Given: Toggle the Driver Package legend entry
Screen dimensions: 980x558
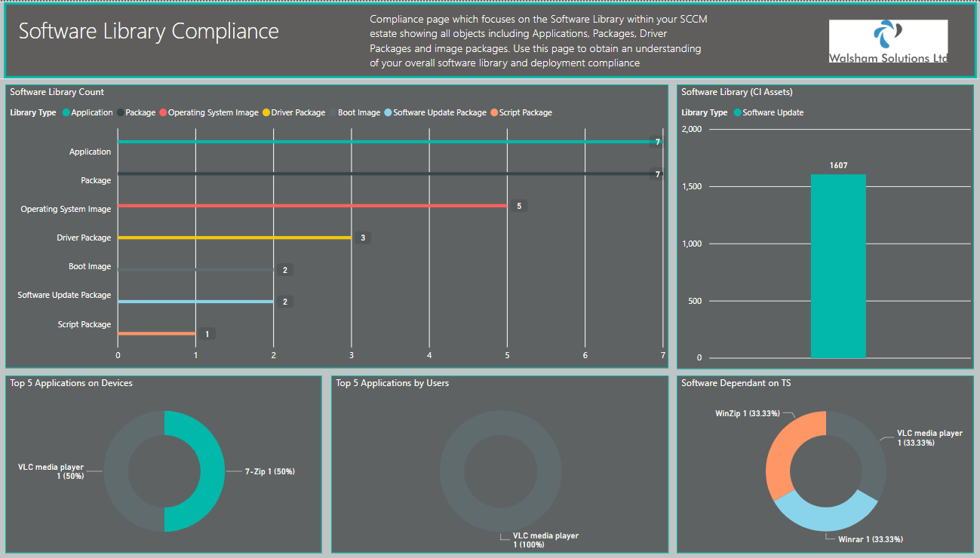Looking at the screenshot, I should tap(293, 112).
